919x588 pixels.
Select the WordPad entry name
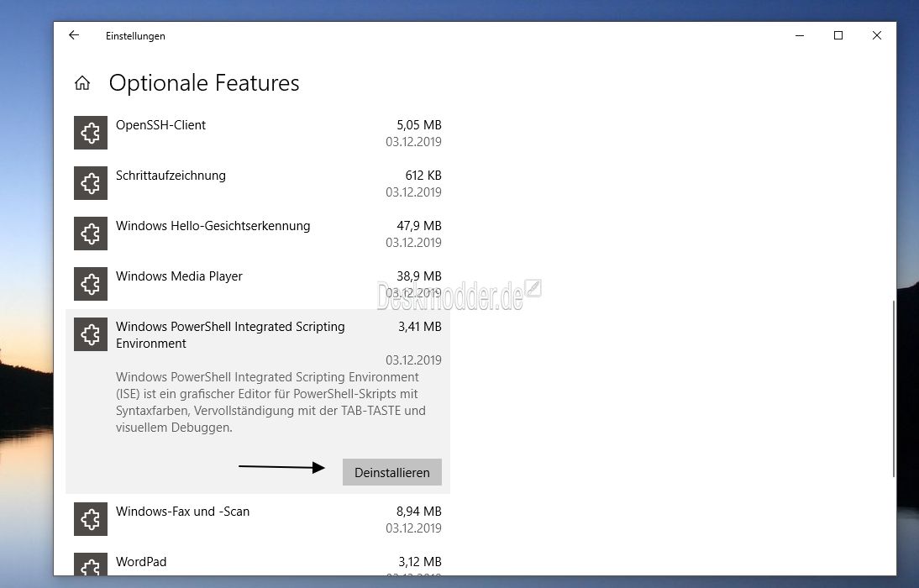(x=141, y=562)
